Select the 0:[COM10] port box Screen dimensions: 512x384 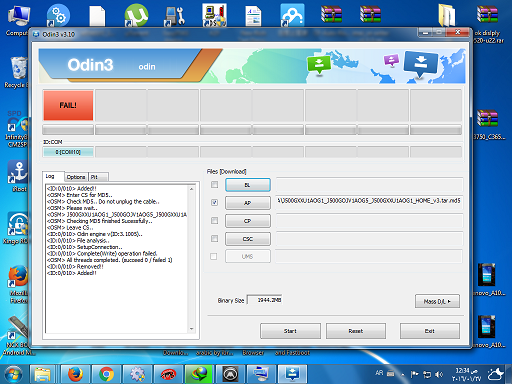pyautogui.click(x=68, y=152)
